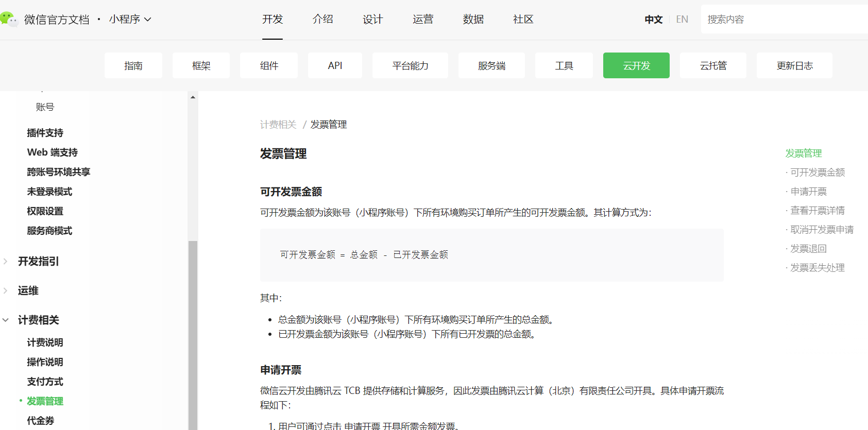Open the API section button
Screen dimensions: 868x430
tap(335, 65)
